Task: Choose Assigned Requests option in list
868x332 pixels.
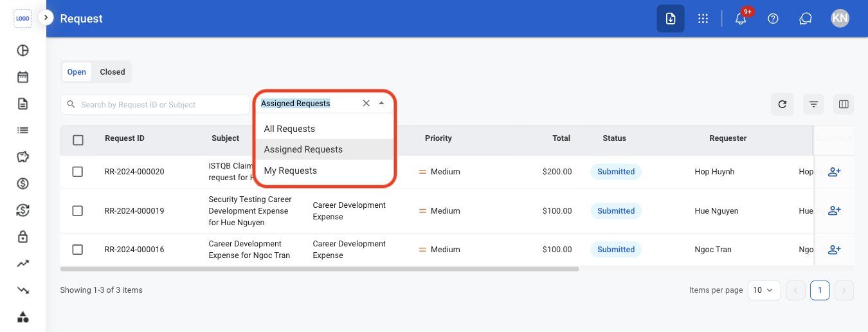Action: (x=324, y=149)
